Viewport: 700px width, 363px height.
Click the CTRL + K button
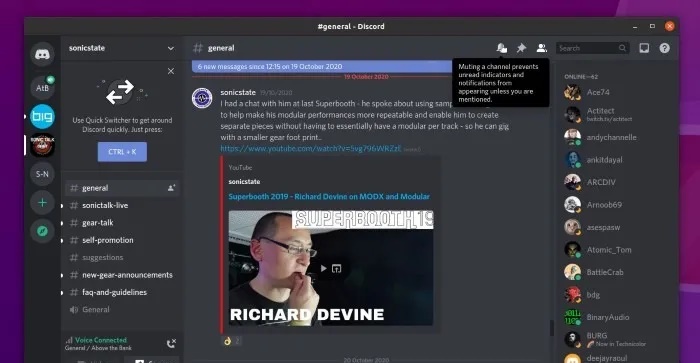tap(122, 152)
